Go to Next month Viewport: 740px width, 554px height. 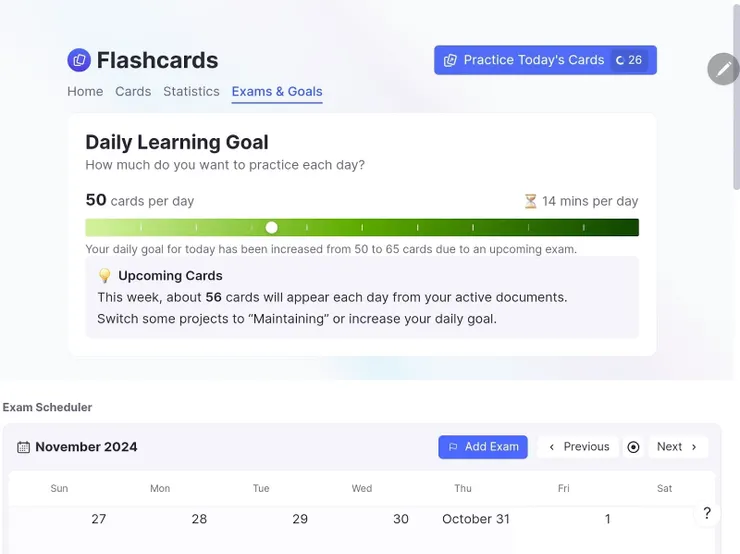pyautogui.click(x=677, y=447)
